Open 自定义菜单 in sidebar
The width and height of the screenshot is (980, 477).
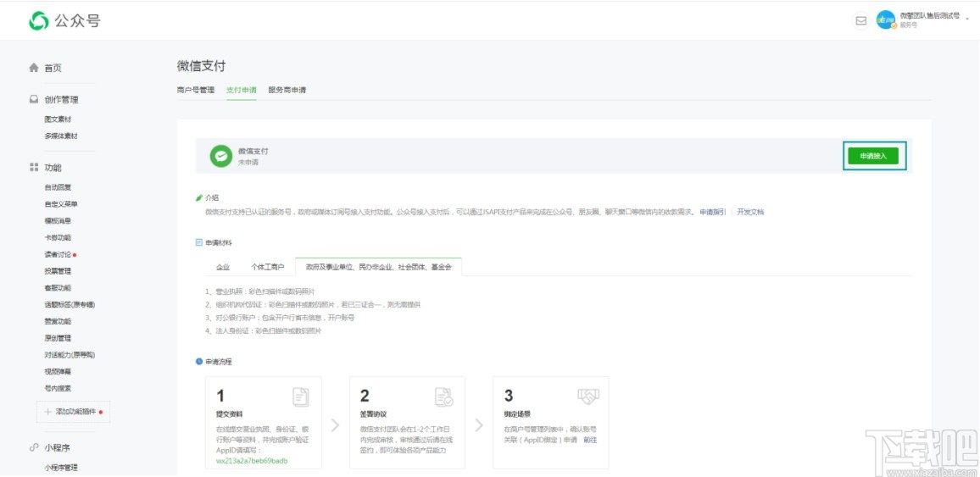(x=61, y=204)
